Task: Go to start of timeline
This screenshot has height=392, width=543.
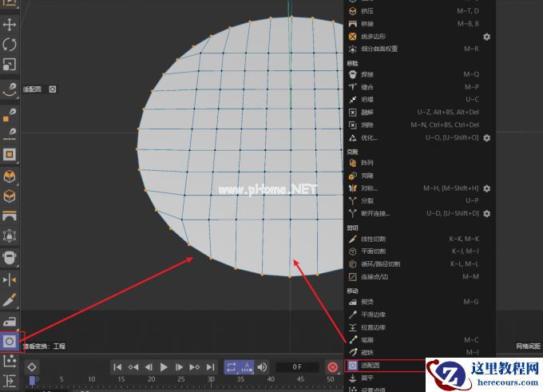Action: 117,367
